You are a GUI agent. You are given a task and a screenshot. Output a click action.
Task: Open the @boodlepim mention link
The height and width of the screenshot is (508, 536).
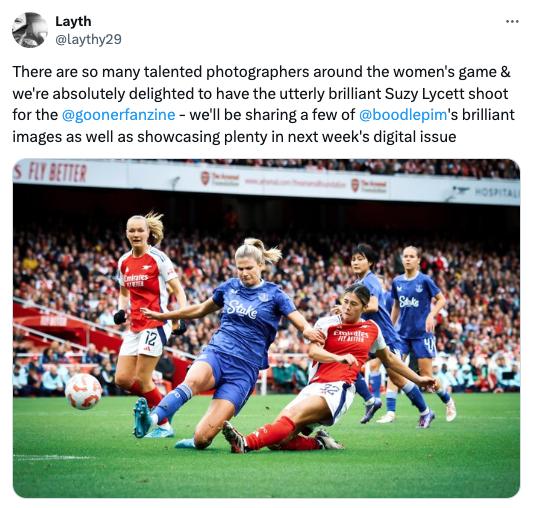click(403, 115)
